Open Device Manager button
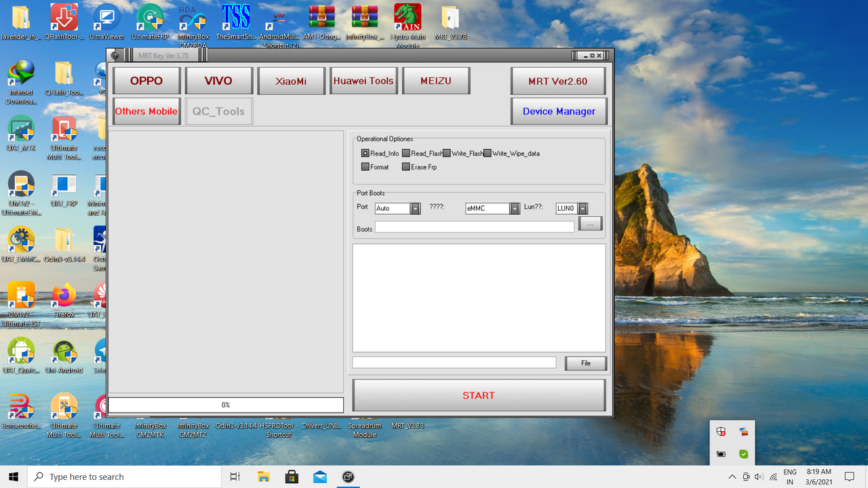 point(558,111)
